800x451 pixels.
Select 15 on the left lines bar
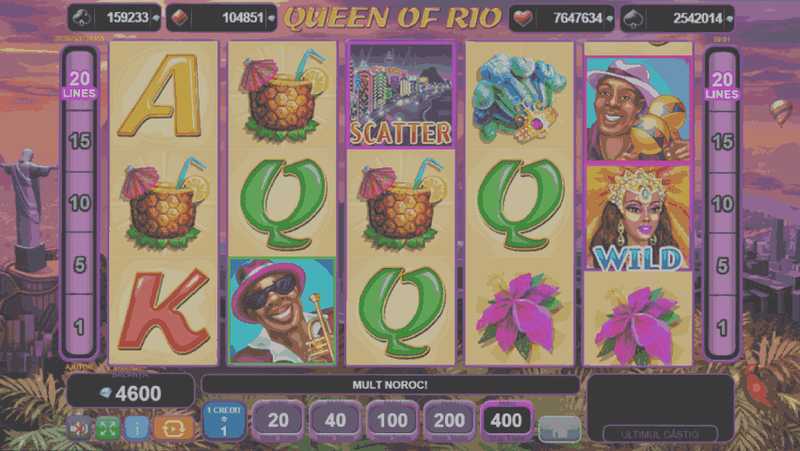[x=80, y=141]
